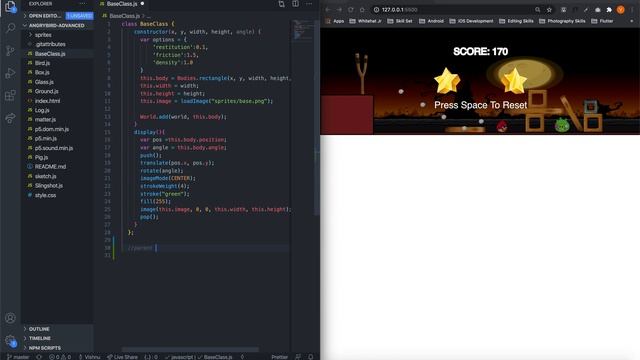Show more bookmarks via overflow chevron

point(632,21)
